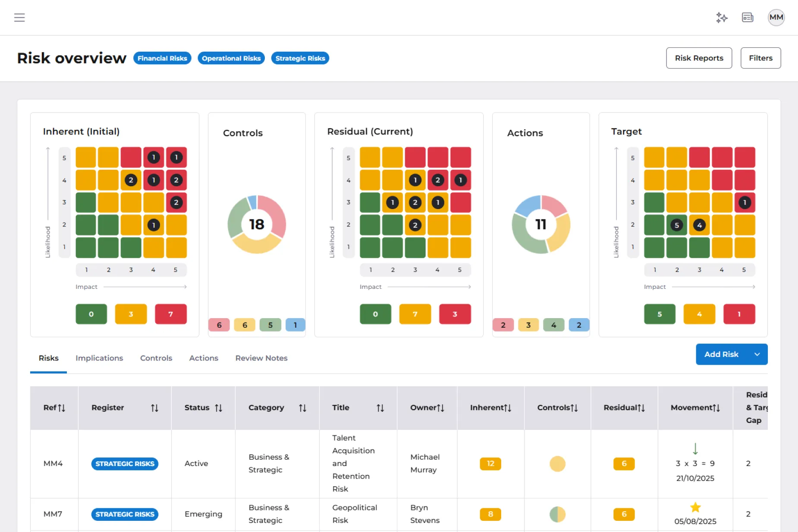The image size is (798, 532).
Task: Select the red Inherent summary box showing 7
Action: coord(171,314)
